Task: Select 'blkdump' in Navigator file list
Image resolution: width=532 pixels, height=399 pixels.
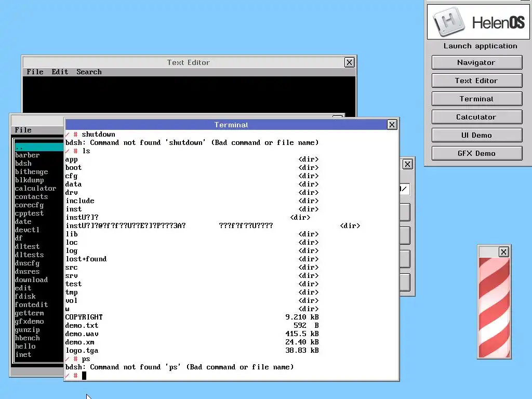Action: pyautogui.click(x=29, y=180)
